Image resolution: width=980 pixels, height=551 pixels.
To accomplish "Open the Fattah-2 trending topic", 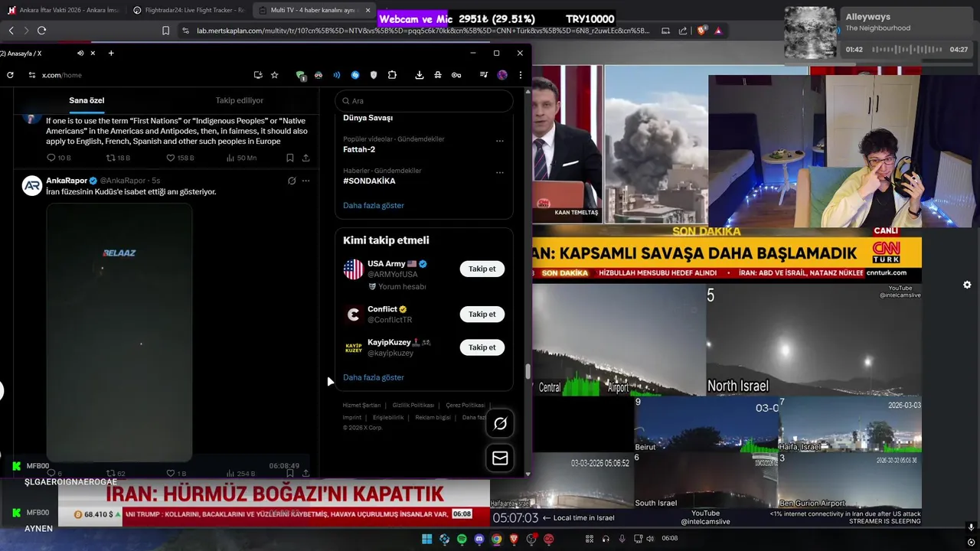I will tap(359, 149).
